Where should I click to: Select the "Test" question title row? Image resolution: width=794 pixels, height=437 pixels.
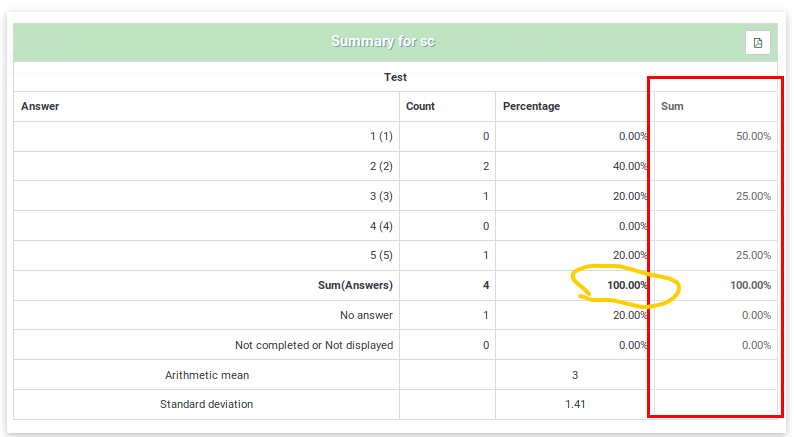point(395,77)
